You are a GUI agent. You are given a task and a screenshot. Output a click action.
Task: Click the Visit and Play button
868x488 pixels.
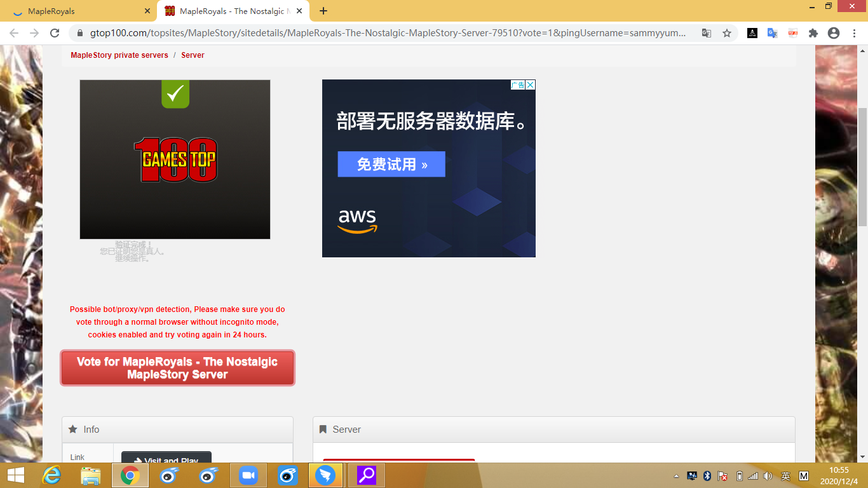[166, 458]
